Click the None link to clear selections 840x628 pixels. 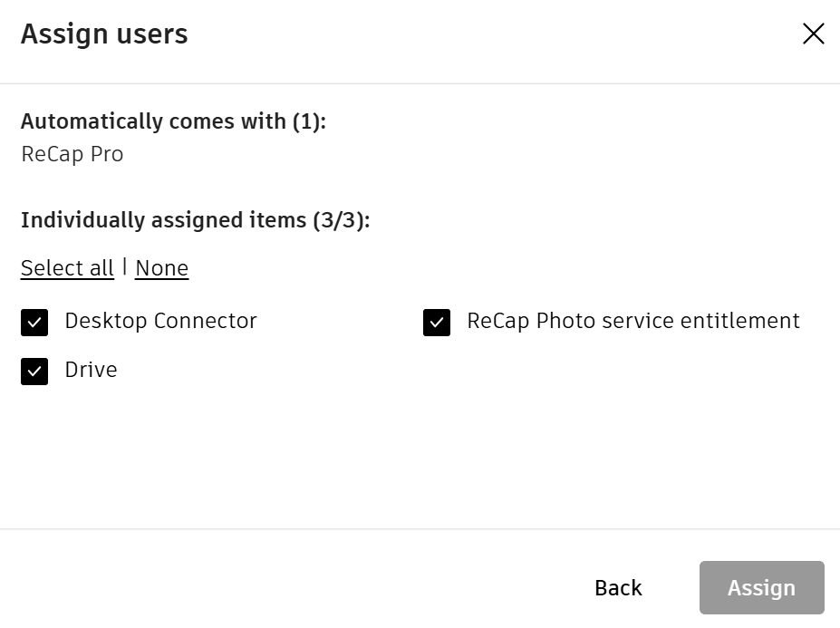pos(161,268)
